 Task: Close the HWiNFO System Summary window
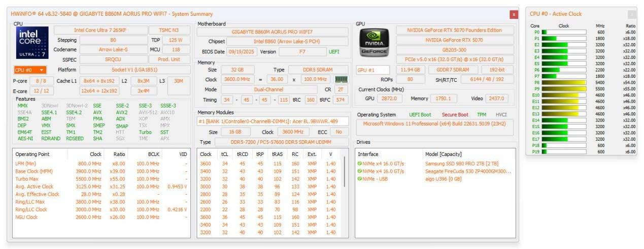(x=514, y=14)
